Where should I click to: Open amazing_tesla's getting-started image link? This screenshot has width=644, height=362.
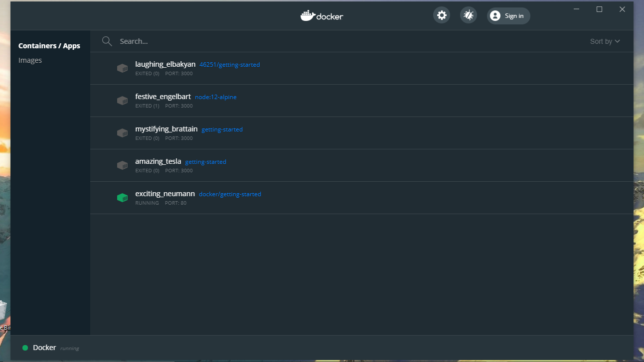206,162
